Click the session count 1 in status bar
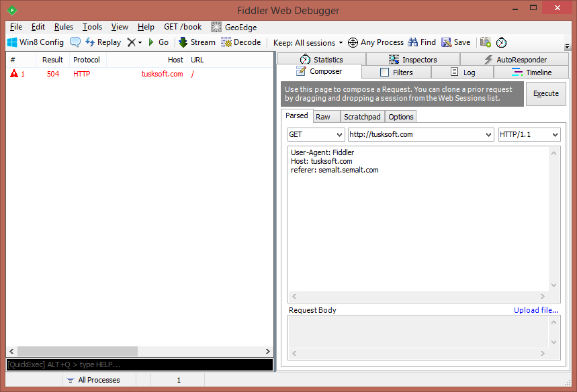 [x=179, y=380]
